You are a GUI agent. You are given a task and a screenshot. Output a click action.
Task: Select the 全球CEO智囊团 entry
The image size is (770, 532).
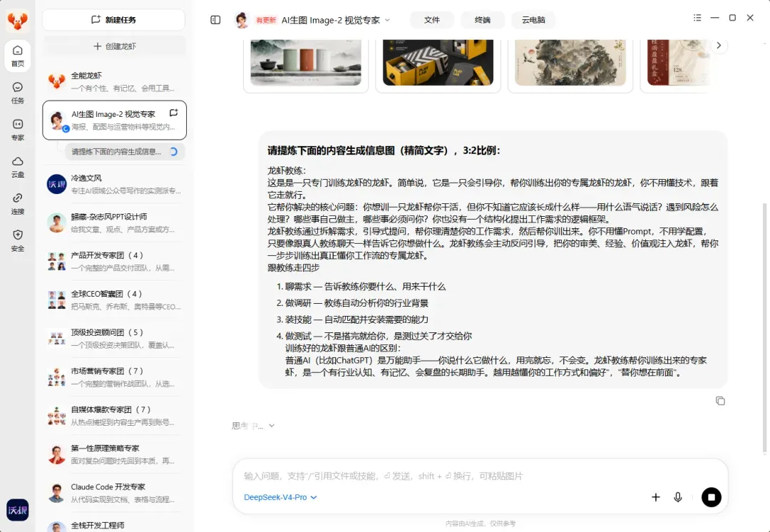tap(114, 300)
